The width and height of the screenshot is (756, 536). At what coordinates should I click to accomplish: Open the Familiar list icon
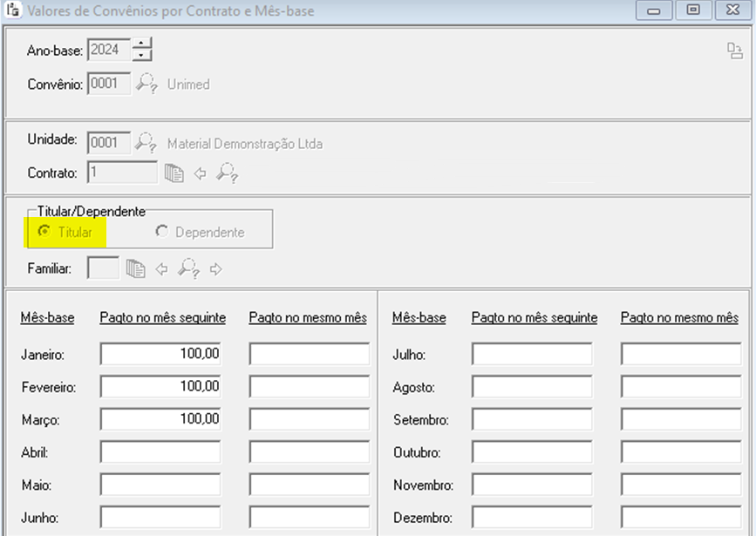[135, 268]
